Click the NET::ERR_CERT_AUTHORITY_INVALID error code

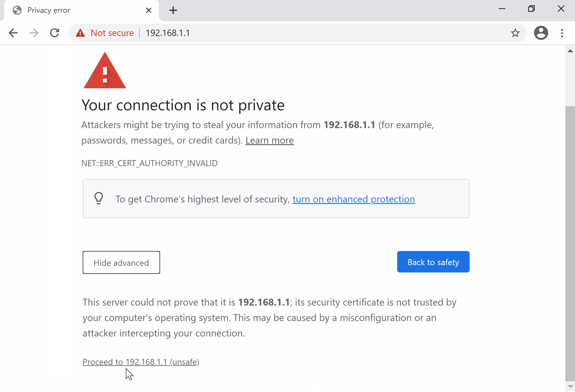pyautogui.click(x=149, y=163)
